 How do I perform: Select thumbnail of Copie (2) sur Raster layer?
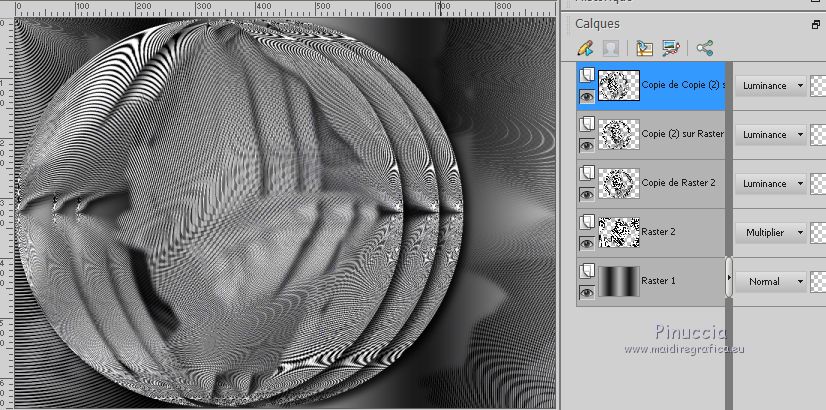point(619,134)
